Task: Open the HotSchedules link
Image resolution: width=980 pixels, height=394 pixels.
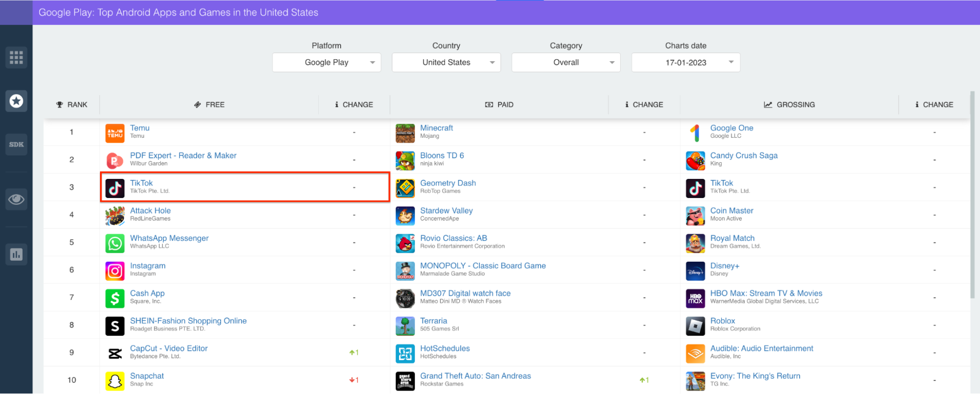Action: click(x=445, y=348)
